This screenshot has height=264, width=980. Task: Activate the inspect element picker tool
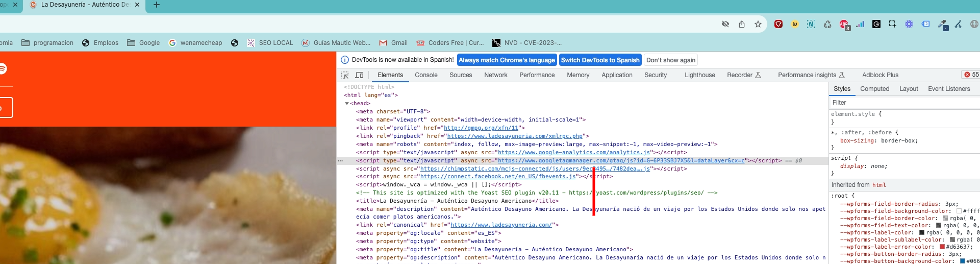(345, 75)
